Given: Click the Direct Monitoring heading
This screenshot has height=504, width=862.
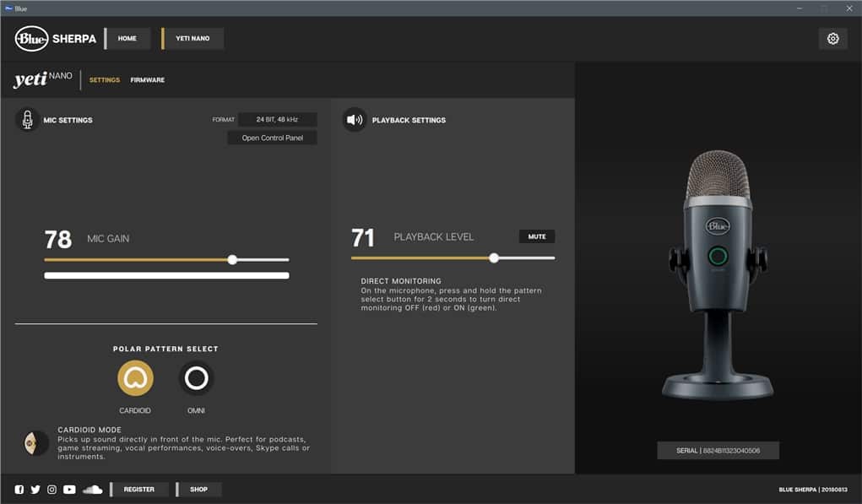Looking at the screenshot, I should pyautogui.click(x=401, y=281).
